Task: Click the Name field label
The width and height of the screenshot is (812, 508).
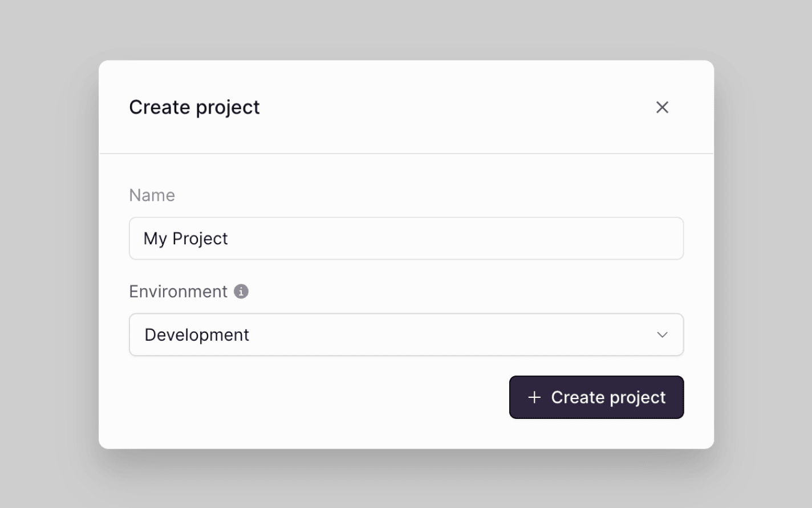Action: 152,195
